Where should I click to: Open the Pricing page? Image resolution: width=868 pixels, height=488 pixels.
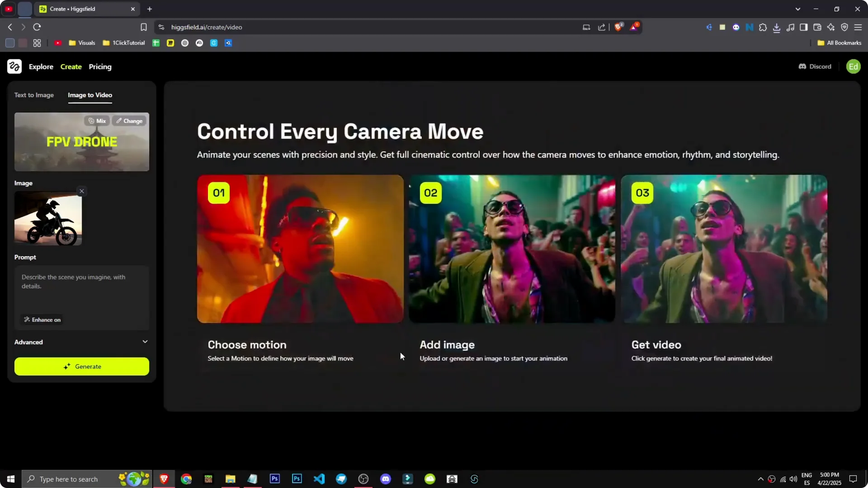tap(100, 66)
